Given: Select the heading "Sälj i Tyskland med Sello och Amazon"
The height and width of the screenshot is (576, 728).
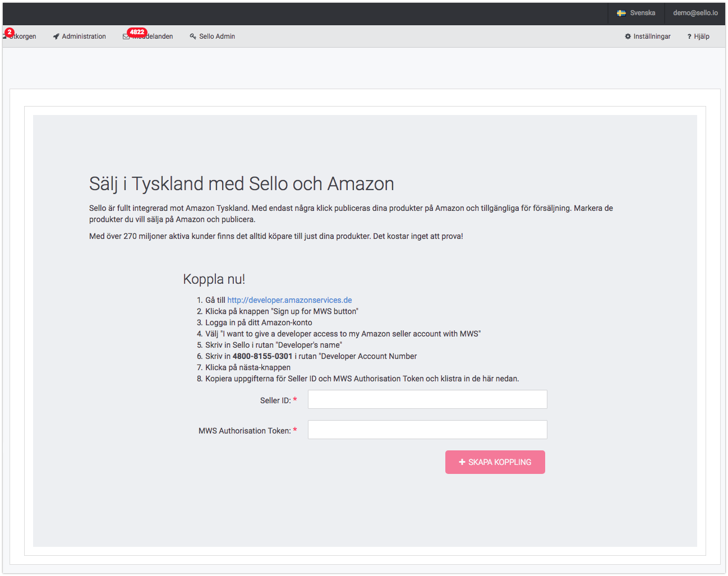Looking at the screenshot, I should [x=242, y=183].
